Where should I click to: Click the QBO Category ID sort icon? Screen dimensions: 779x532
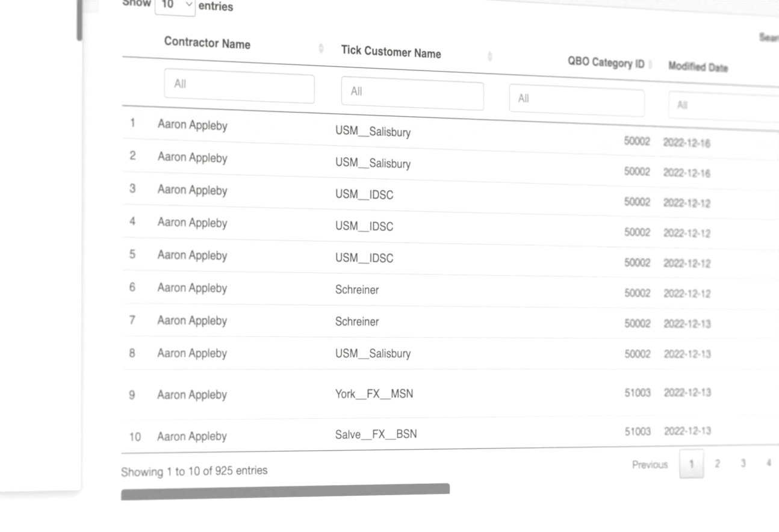651,64
